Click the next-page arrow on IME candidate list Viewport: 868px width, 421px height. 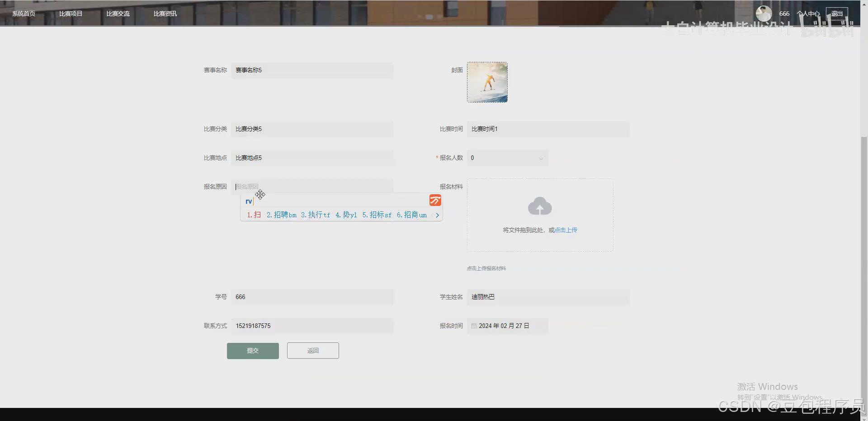point(438,215)
